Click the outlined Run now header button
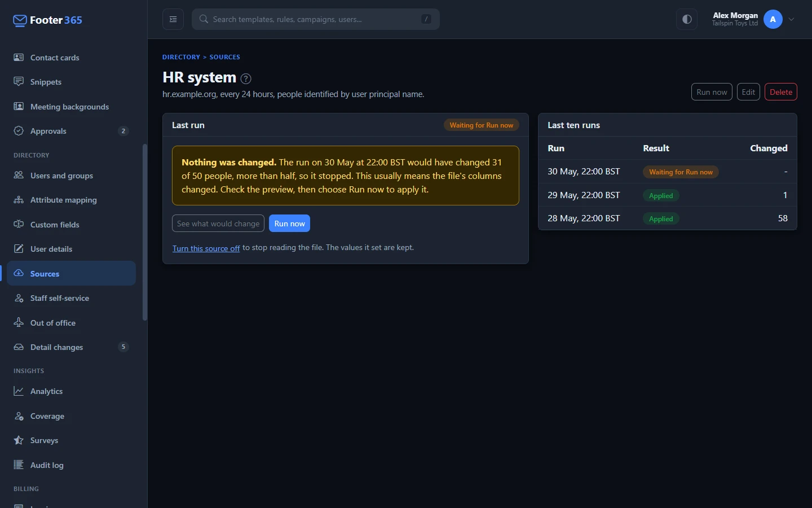812x508 pixels. 712,92
